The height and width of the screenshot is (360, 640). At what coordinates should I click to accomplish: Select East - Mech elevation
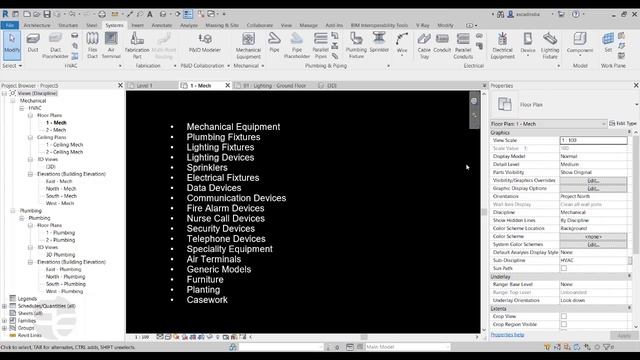tap(59, 182)
